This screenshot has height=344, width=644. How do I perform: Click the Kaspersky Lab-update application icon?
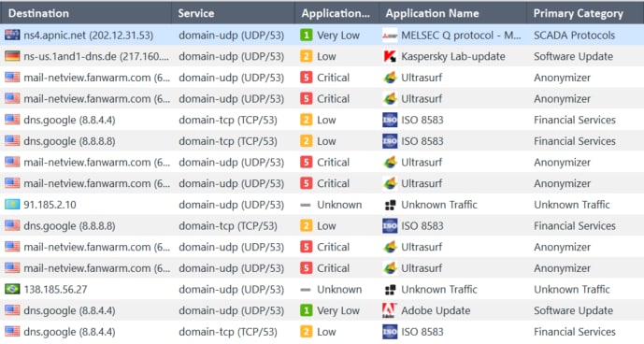tap(390, 56)
